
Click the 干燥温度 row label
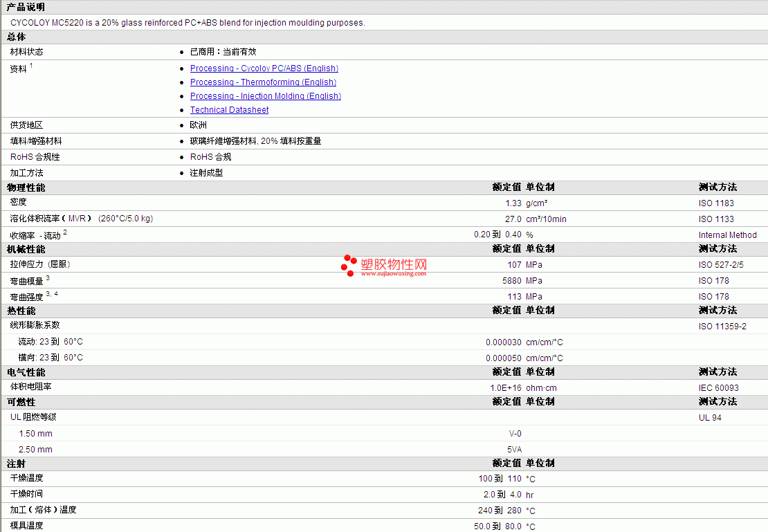[26, 477]
